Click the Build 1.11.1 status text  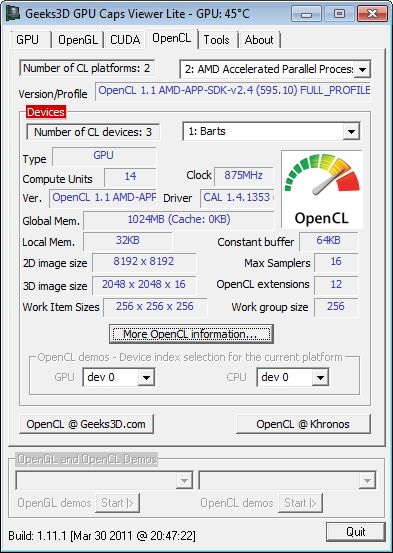pyautogui.click(x=102, y=536)
